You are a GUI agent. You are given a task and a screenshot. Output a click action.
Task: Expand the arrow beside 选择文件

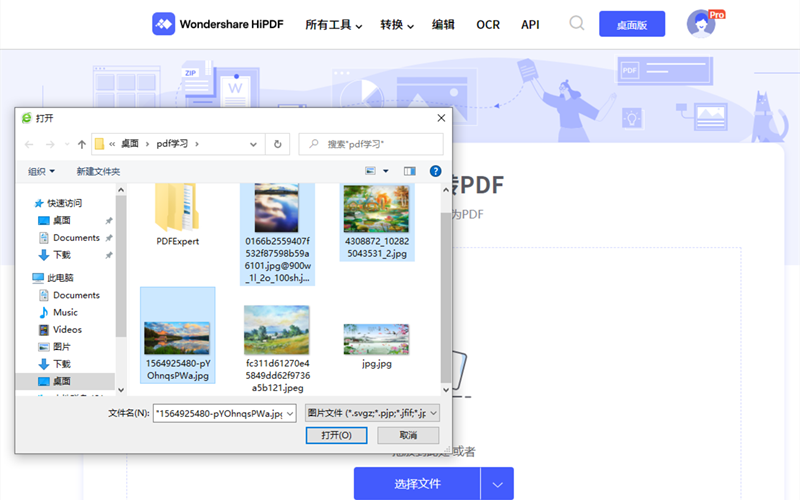coord(497,484)
